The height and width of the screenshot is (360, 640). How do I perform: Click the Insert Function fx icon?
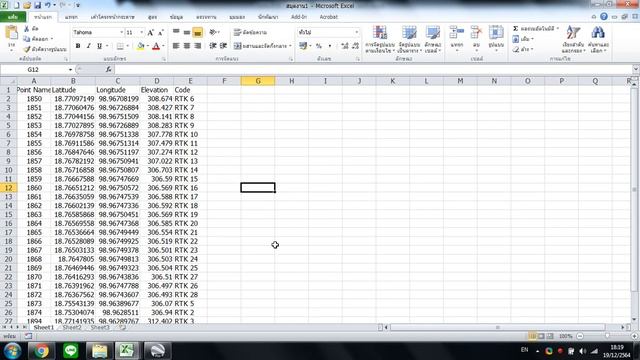coord(109,69)
